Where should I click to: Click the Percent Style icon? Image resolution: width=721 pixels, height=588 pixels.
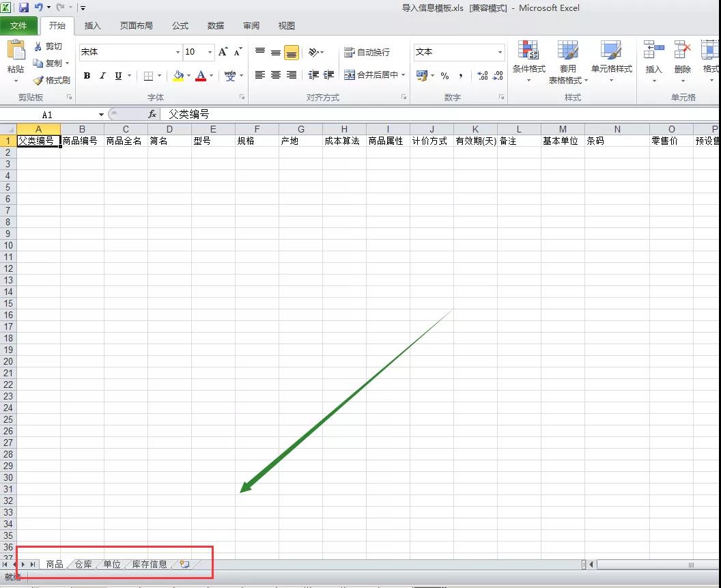tap(445, 76)
